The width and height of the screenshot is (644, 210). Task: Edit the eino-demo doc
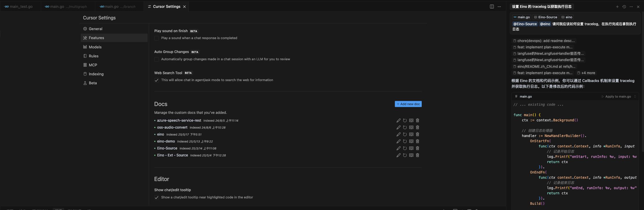[399, 141]
